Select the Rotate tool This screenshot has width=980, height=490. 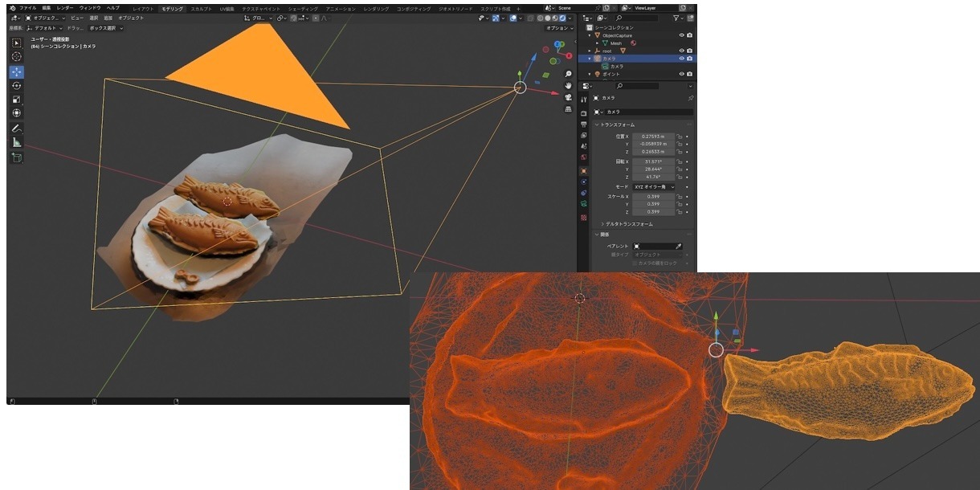point(16,85)
